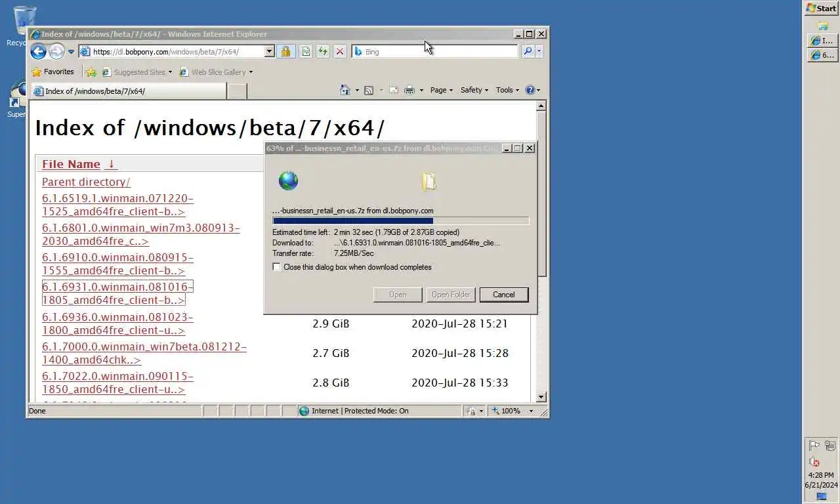The height and width of the screenshot is (504, 840).
Task: Open the Page menu
Action: [441, 90]
